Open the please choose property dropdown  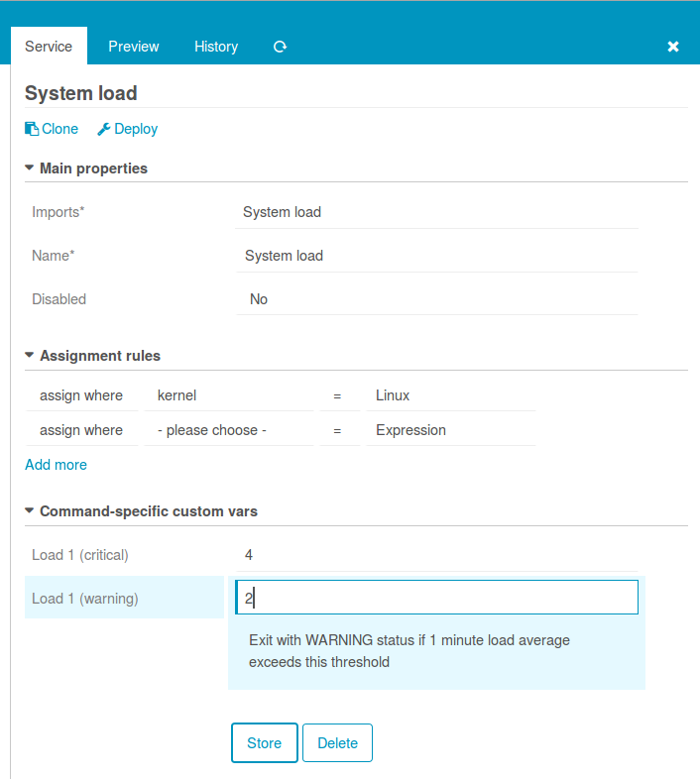click(229, 430)
